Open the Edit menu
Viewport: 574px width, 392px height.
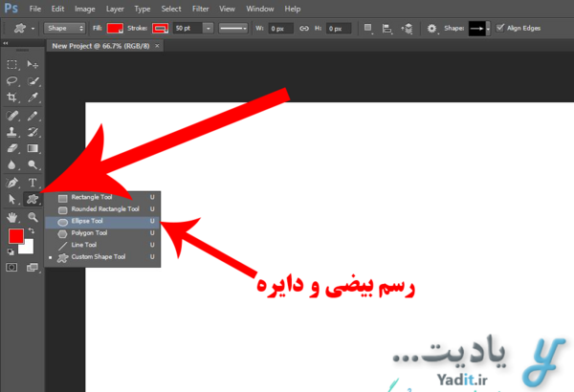click(x=57, y=9)
